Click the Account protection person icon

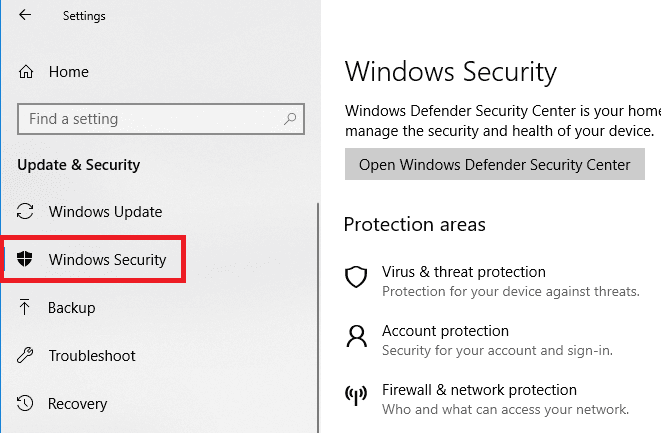356,336
